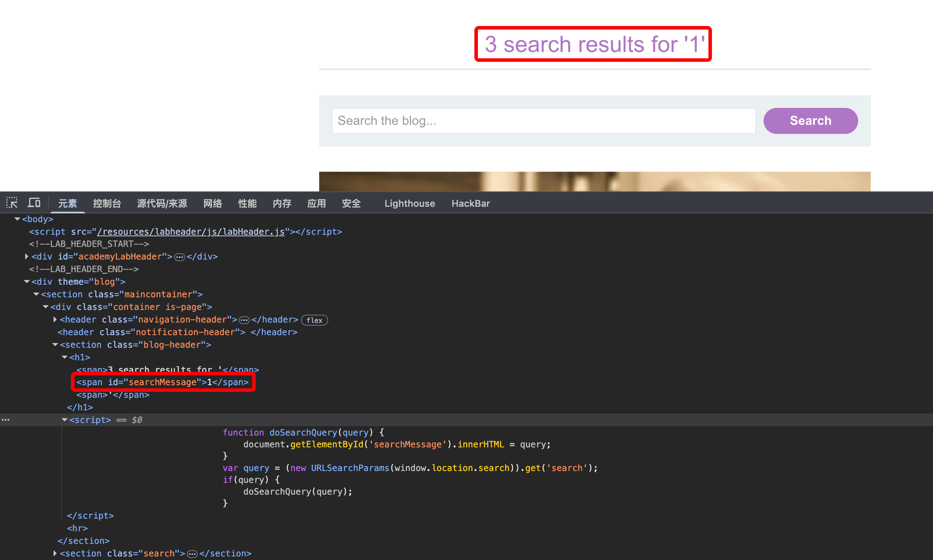The height and width of the screenshot is (560, 933).
Task: Expand the search section node
Action: (55, 553)
